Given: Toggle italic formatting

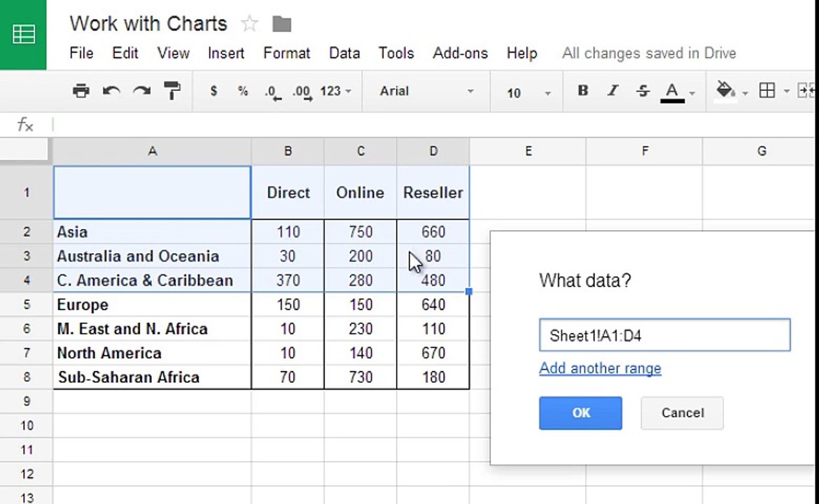Looking at the screenshot, I should [x=612, y=91].
